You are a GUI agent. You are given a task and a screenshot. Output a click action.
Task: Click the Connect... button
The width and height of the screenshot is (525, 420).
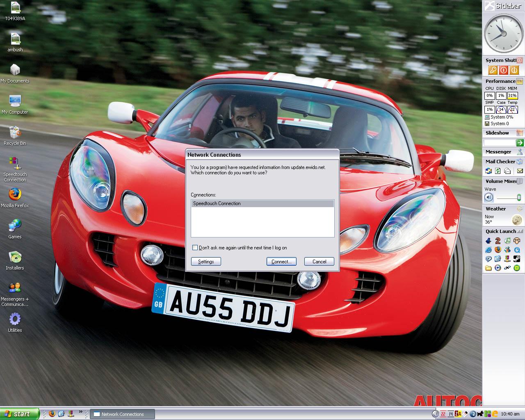coord(281,262)
